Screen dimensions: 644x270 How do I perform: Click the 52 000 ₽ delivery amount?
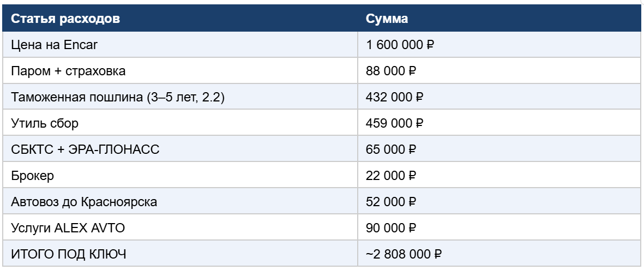click(x=390, y=201)
